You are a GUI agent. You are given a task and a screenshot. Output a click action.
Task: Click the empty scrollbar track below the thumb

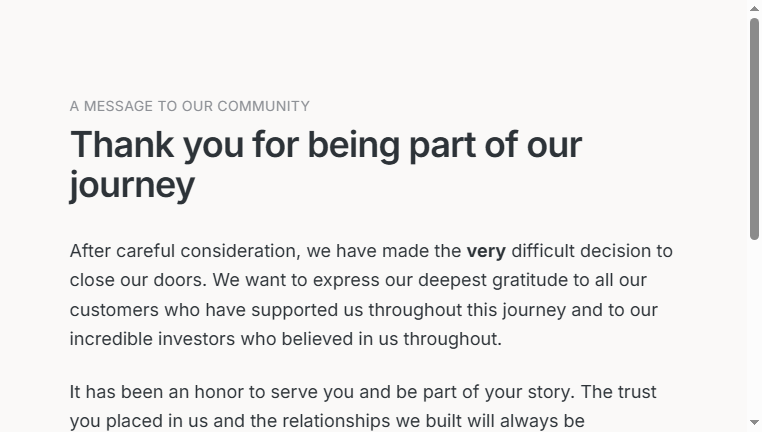(754, 328)
